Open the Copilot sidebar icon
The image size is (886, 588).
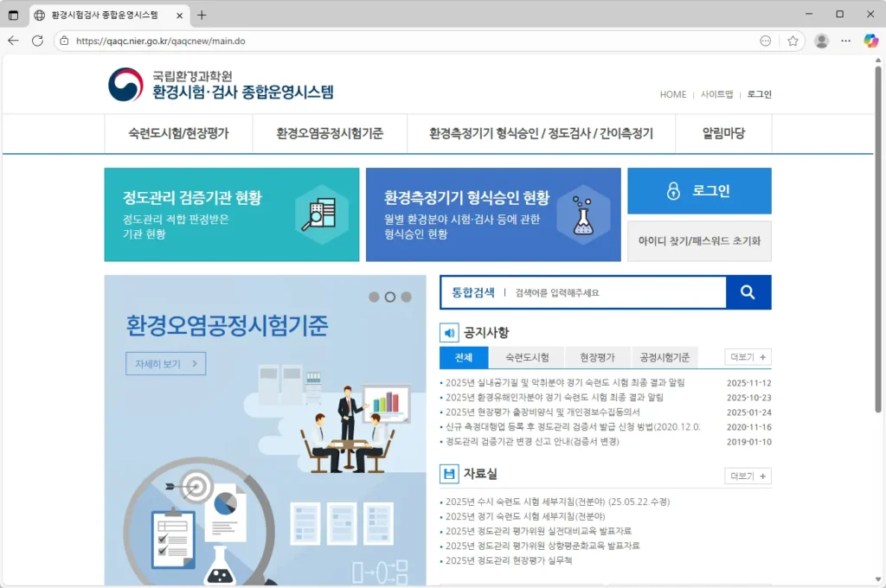pos(870,41)
